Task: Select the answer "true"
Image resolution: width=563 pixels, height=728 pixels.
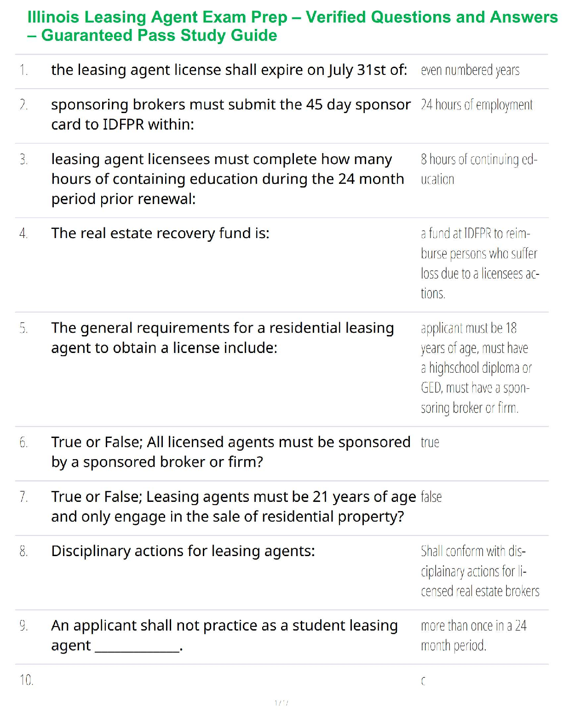Action: point(430,443)
